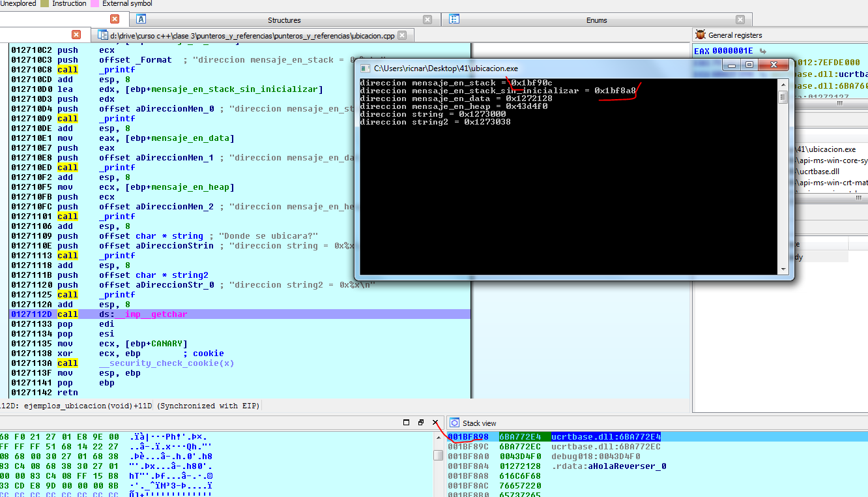This screenshot has width=868, height=497.
Task: Click the Structures tab icon
Action: 141,20
